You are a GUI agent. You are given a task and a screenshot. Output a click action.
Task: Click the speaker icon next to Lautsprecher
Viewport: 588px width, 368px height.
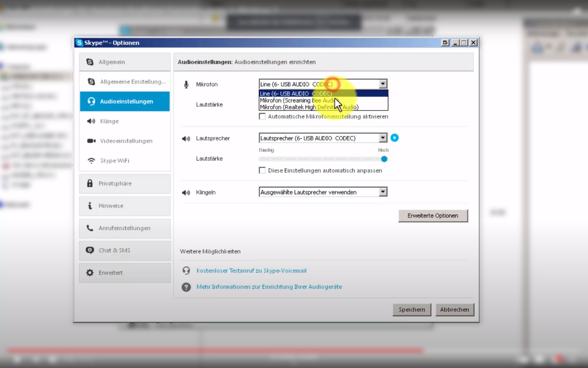[x=186, y=139]
